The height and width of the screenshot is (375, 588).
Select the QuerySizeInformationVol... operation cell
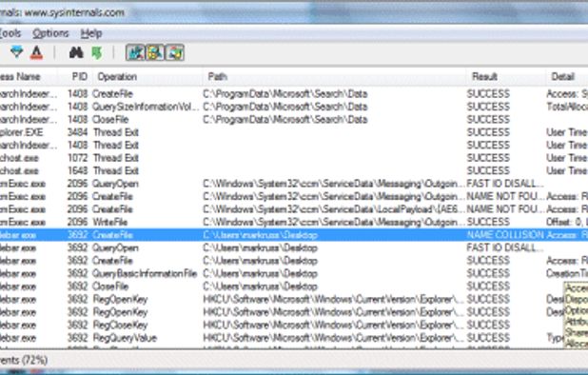coord(147,107)
